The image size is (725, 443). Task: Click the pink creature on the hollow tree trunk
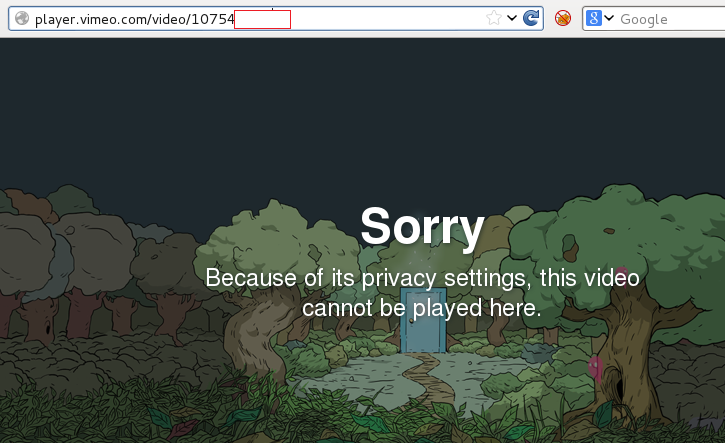595,367
